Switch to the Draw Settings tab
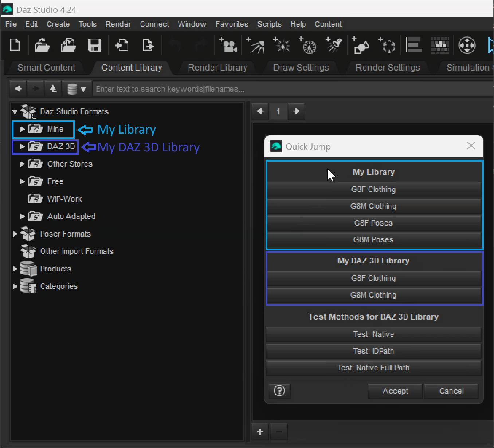Viewport: 494px width, 448px height. (x=301, y=68)
